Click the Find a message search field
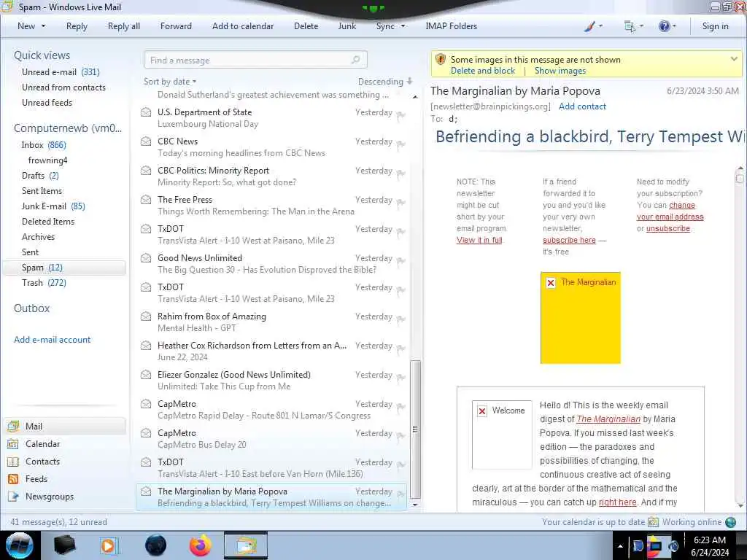Screen dimensions: 747x560 [255, 60]
